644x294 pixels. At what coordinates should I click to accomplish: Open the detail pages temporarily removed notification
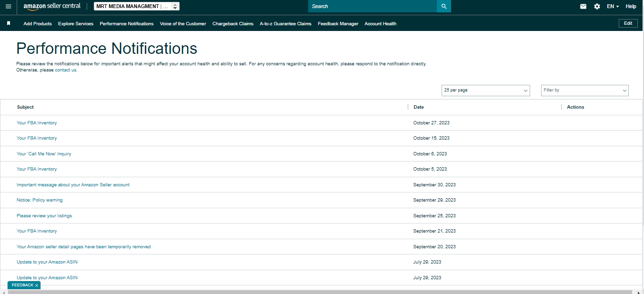pos(83,247)
